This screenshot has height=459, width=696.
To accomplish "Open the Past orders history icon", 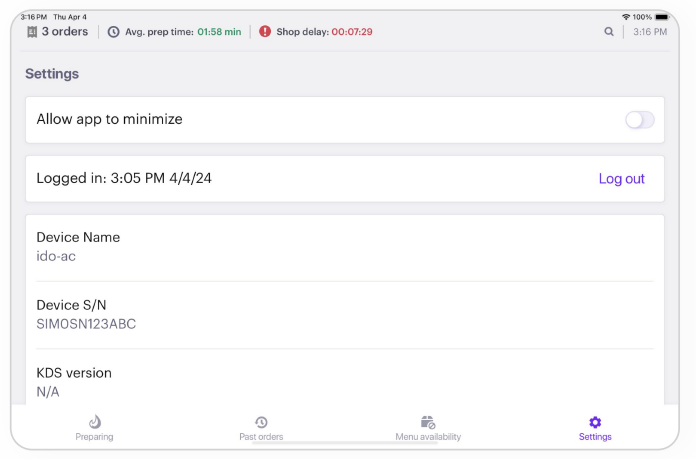I will 261,422.
